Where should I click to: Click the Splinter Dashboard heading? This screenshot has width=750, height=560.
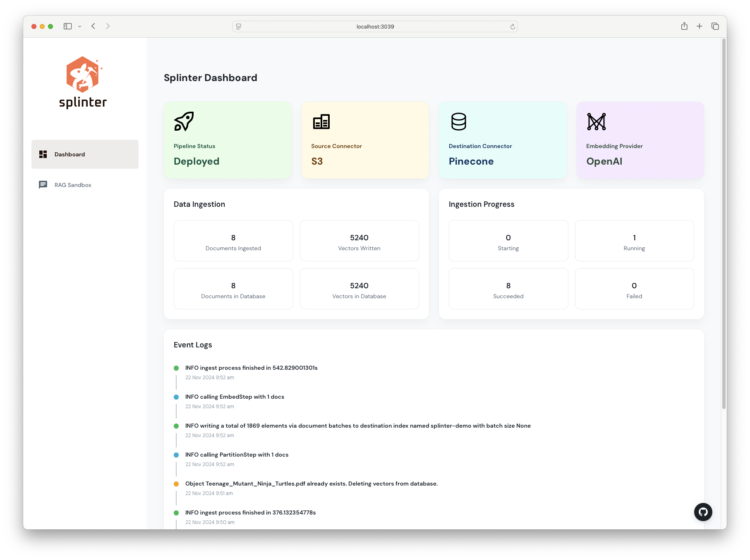[x=211, y=78]
